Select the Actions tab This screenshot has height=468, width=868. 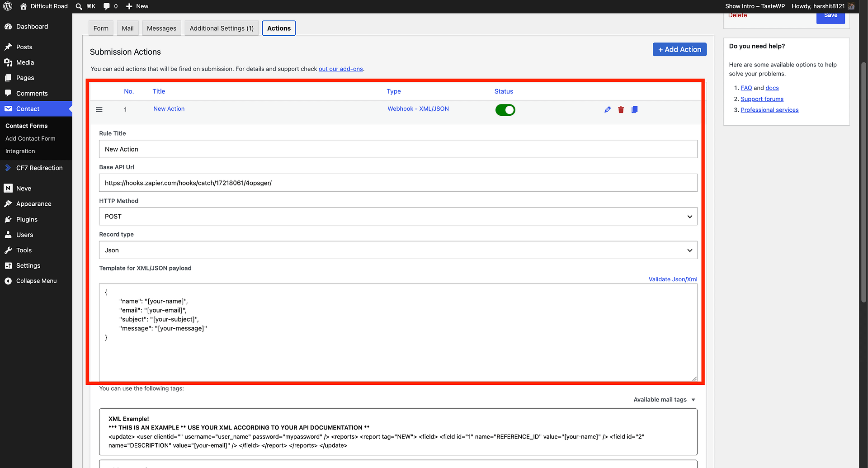279,28
